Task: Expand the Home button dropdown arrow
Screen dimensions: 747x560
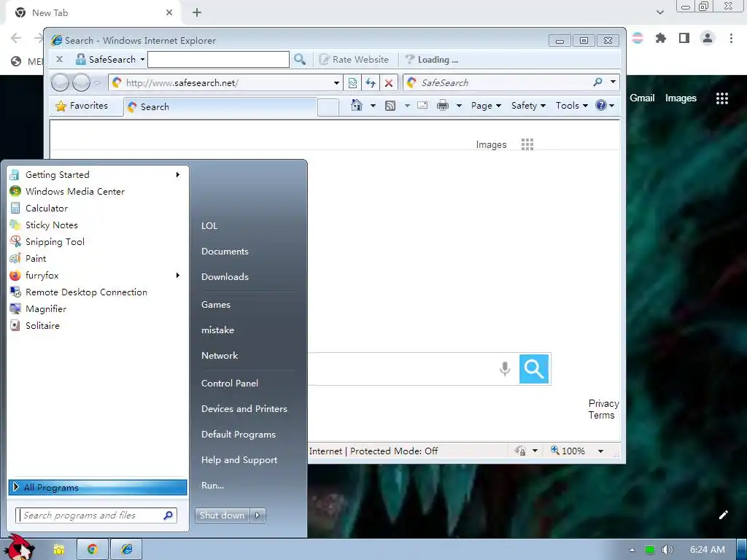Action: [373, 106]
